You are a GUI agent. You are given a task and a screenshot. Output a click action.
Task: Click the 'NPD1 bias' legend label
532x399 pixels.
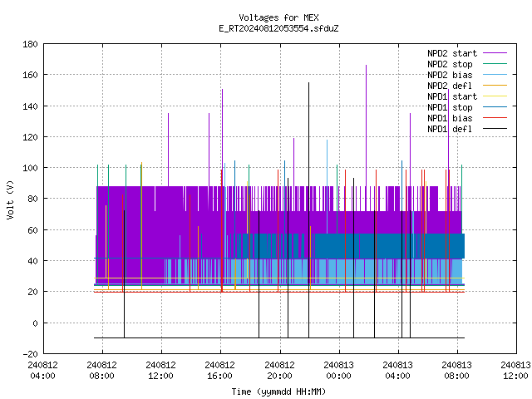click(450, 118)
